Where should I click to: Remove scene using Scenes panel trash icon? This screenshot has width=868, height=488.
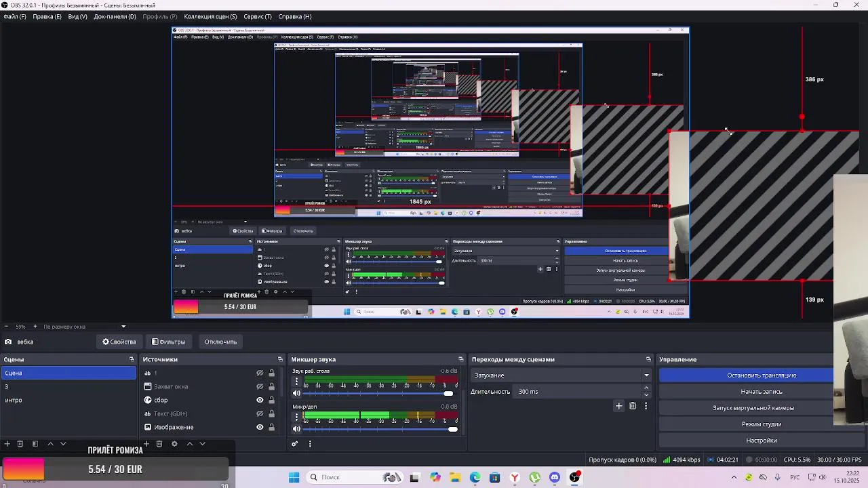pyautogui.click(x=20, y=444)
